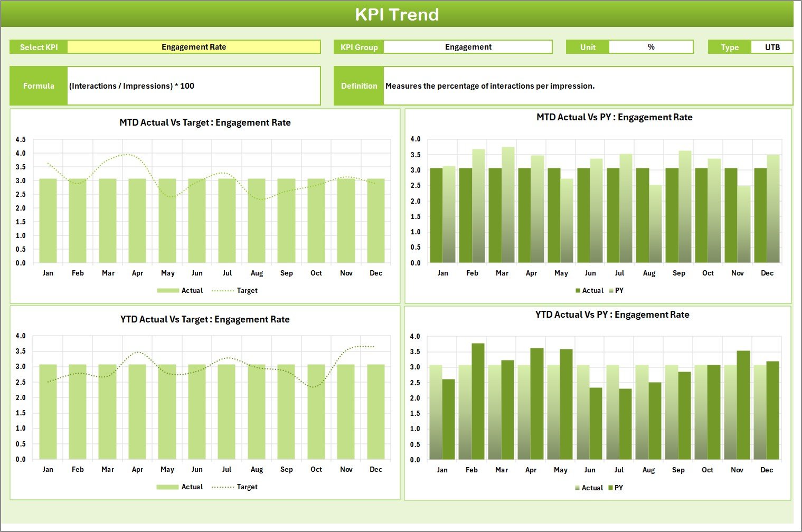The width and height of the screenshot is (802, 532).
Task: Select the green Select KPI label cell
Action: click(x=39, y=47)
